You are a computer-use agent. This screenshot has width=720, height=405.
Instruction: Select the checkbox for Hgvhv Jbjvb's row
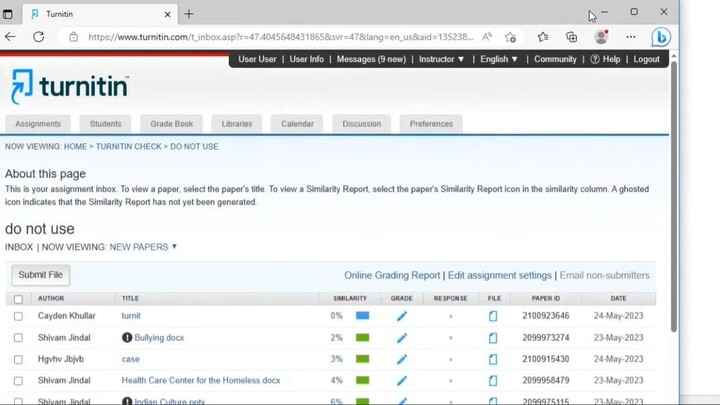18,360
